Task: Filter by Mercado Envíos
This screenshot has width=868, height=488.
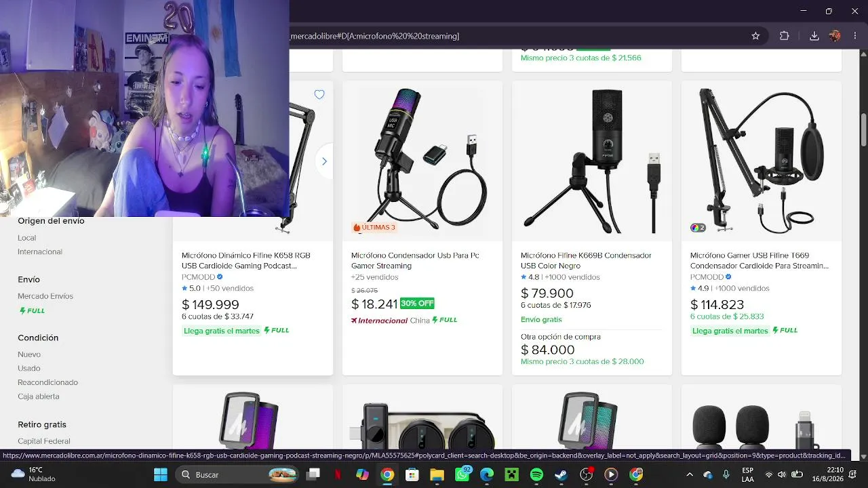Action: (45, 296)
